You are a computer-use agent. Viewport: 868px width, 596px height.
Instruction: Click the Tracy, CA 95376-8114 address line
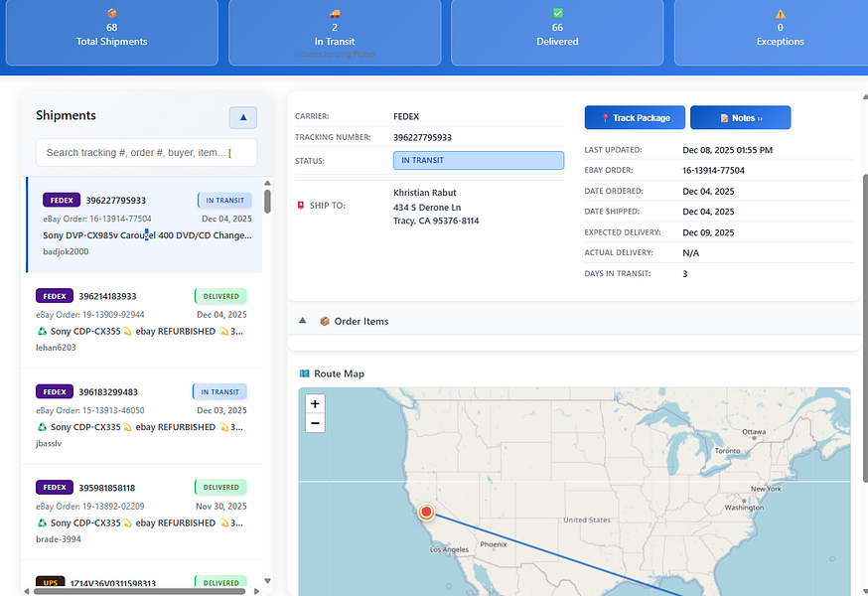tap(436, 221)
